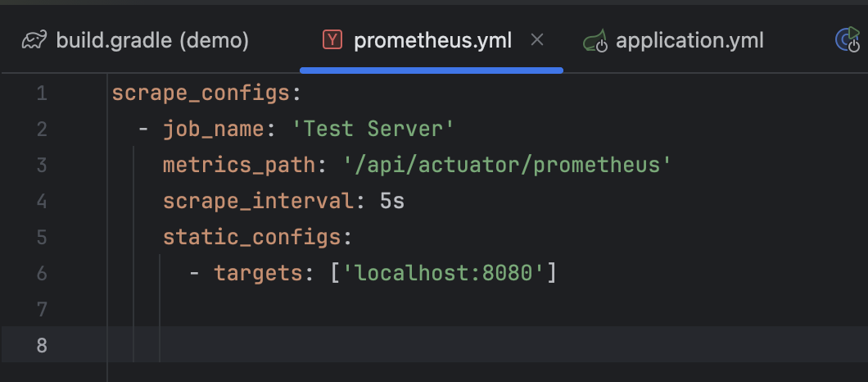Viewport: 868px width, 382px height.
Task: Place cursor on scrape_configs key
Action: pos(201,93)
